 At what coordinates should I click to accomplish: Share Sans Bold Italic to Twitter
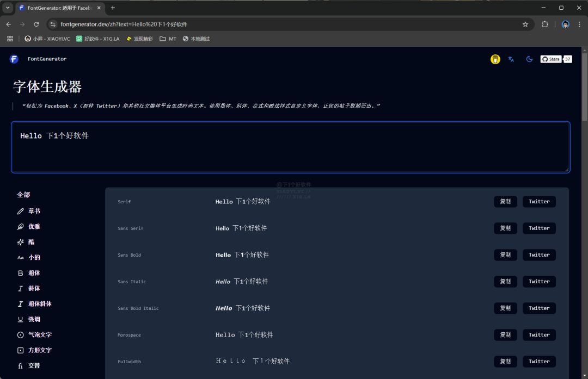click(539, 308)
